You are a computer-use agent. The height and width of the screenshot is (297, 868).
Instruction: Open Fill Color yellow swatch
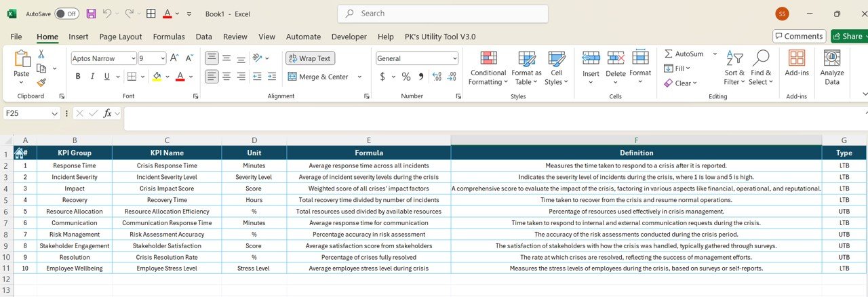click(157, 77)
